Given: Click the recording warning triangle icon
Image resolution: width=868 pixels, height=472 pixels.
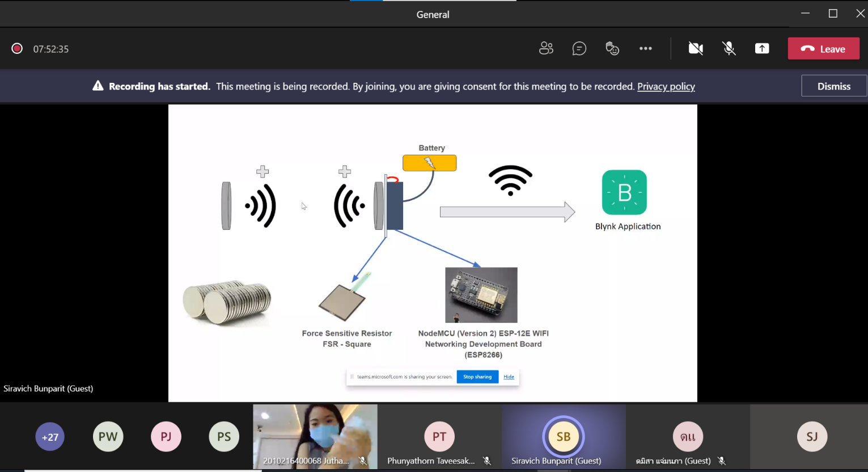Looking at the screenshot, I should click(98, 86).
